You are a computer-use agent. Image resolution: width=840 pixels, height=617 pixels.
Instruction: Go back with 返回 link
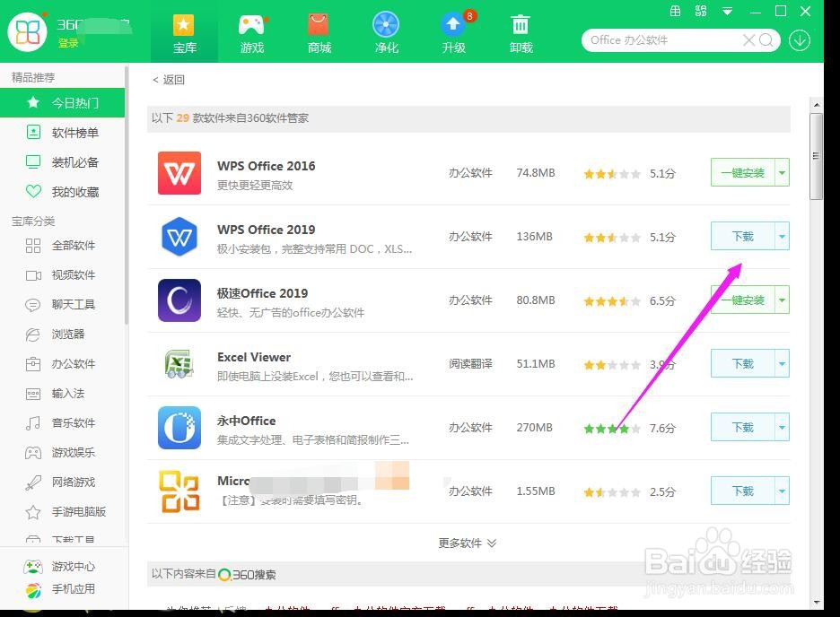click(169, 80)
